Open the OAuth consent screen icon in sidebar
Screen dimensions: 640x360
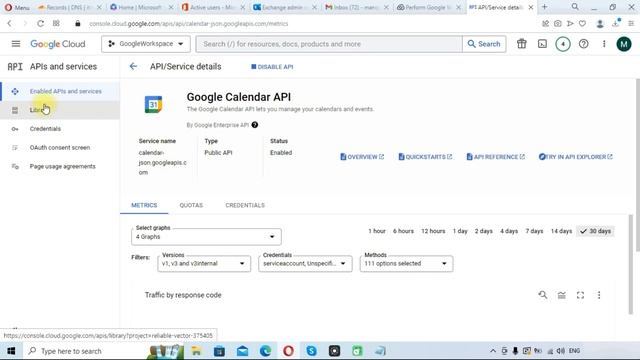[15, 147]
